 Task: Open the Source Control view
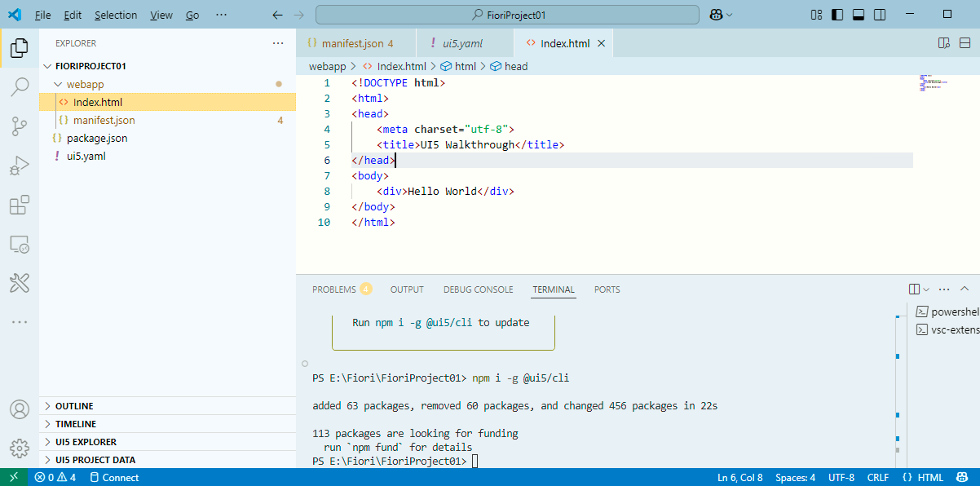[20, 126]
